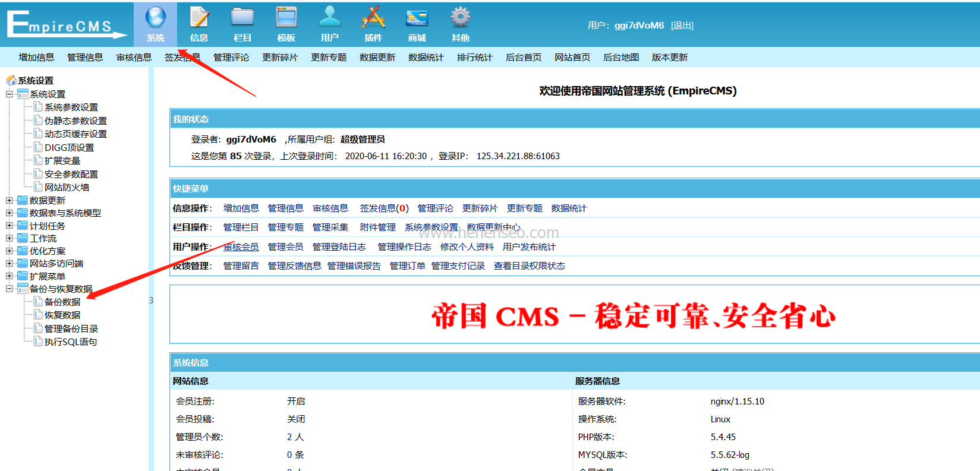
Task: Click the page icon beside 执行SQL语句
Action: pyautogui.click(x=38, y=342)
